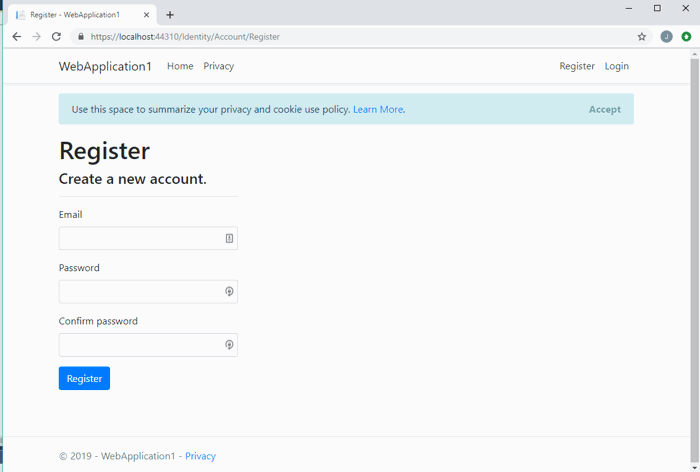Click key icon in Confirm password field
This screenshot has height=472, width=700.
[229, 345]
